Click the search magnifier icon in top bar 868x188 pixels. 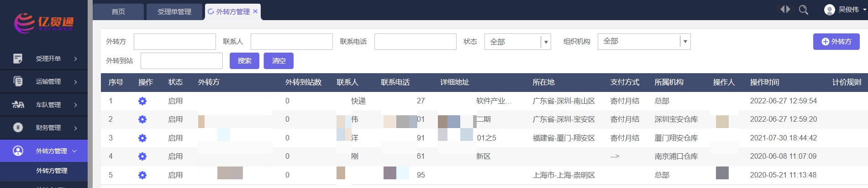click(x=803, y=10)
